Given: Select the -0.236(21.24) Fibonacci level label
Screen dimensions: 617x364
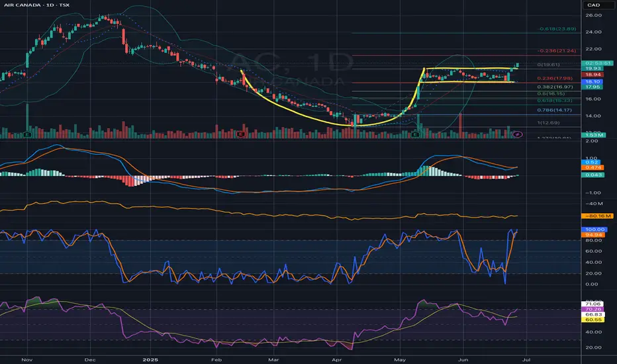Looking at the screenshot, I should 557,51.
